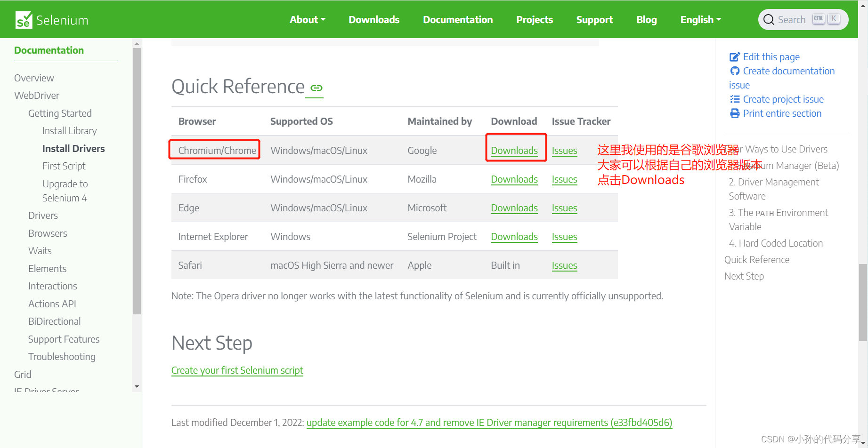Open the Safari Issues link
868x448 pixels.
[564, 265]
